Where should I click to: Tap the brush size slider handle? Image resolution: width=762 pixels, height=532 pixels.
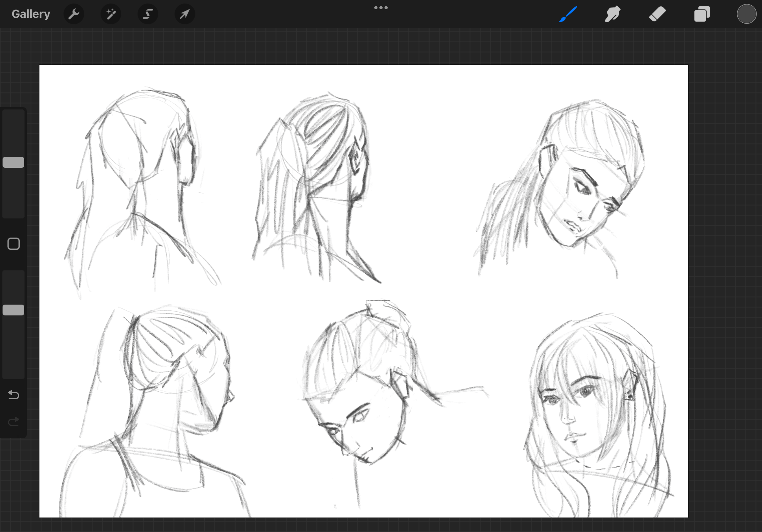[x=13, y=162]
